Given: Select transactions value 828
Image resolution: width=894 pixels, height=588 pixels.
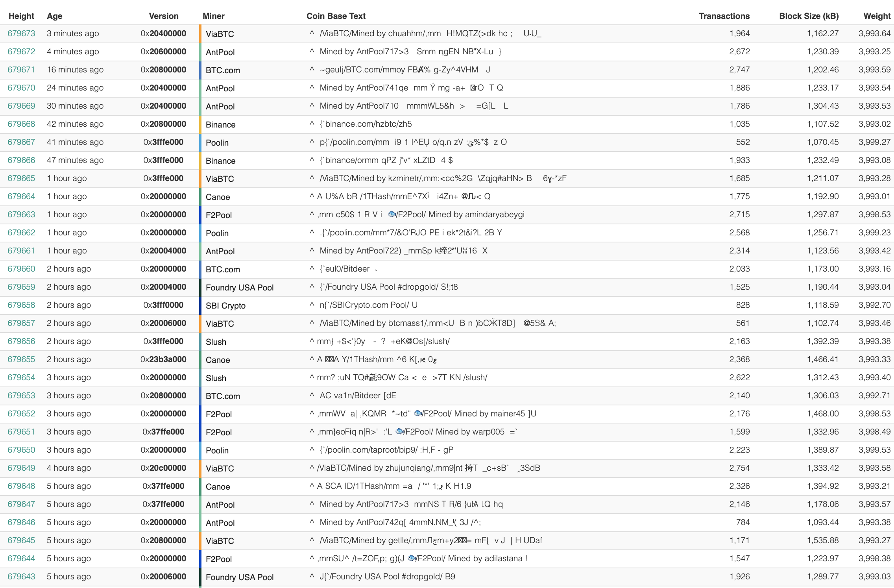Looking at the screenshot, I should (x=743, y=305).
